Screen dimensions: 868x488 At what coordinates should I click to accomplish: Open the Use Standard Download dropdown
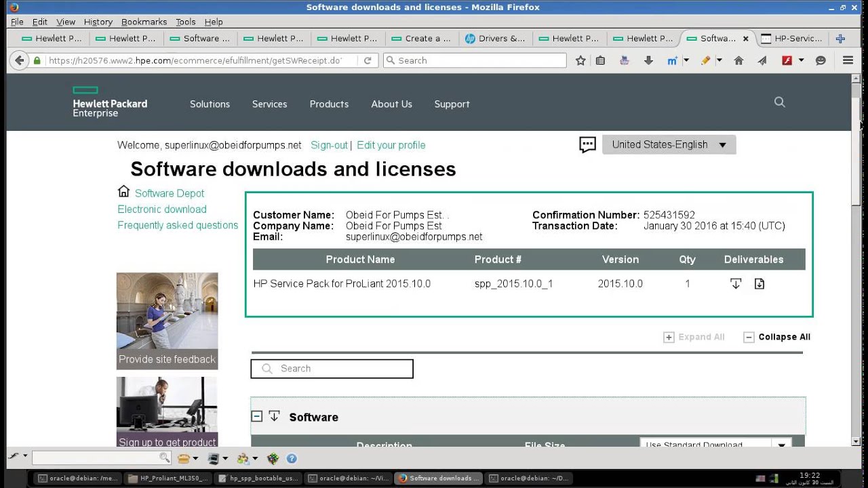[715, 445]
